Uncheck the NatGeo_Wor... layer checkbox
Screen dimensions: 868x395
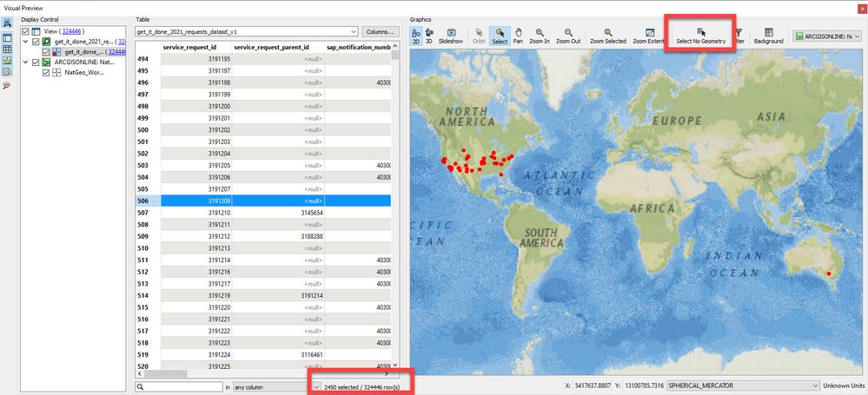[47, 72]
